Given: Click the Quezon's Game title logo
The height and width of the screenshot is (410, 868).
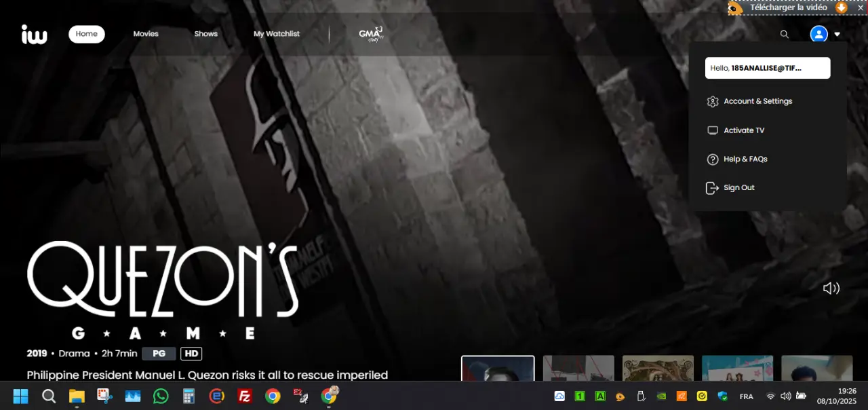Looking at the screenshot, I should pyautogui.click(x=163, y=290).
